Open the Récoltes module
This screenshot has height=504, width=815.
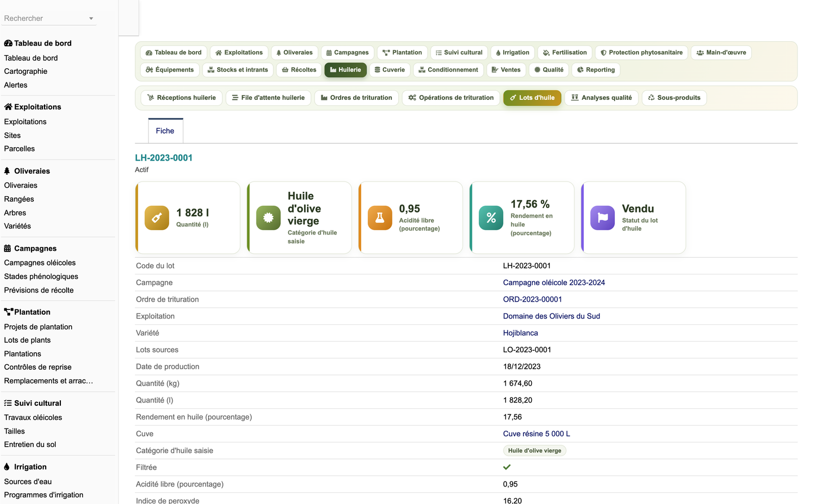click(x=299, y=70)
